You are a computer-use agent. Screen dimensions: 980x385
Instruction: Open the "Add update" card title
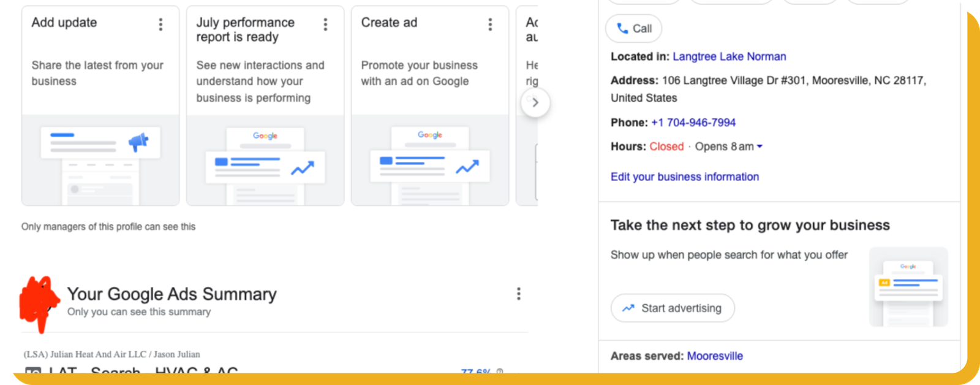click(x=64, y=23)
